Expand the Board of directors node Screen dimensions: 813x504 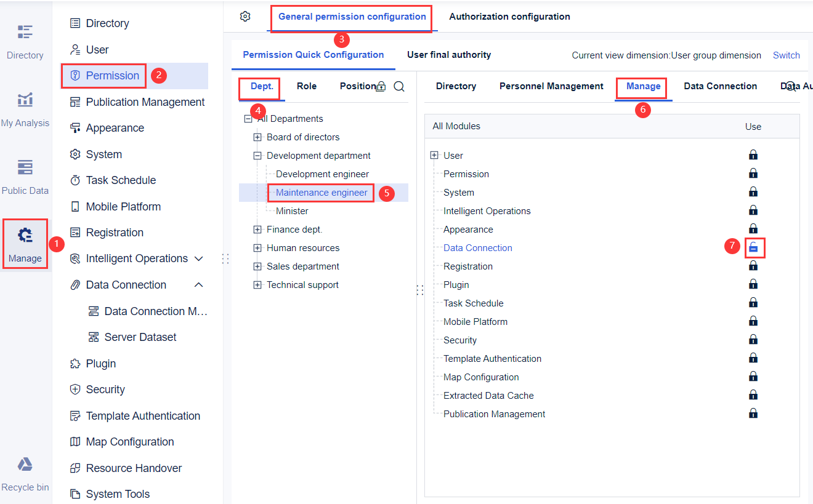click(x=257, y=137)
